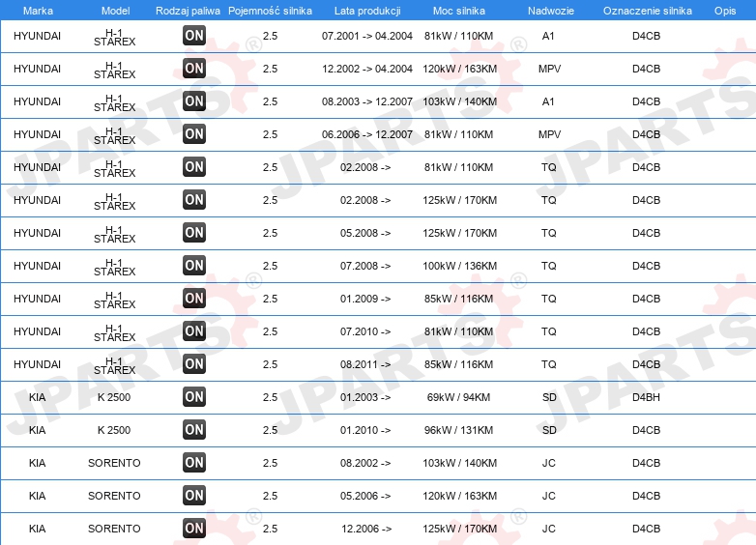Select date range 08.2003 -> 12.2007
Image resolution: width=756 pixels, height=545 pixels.
coord(367,101)
